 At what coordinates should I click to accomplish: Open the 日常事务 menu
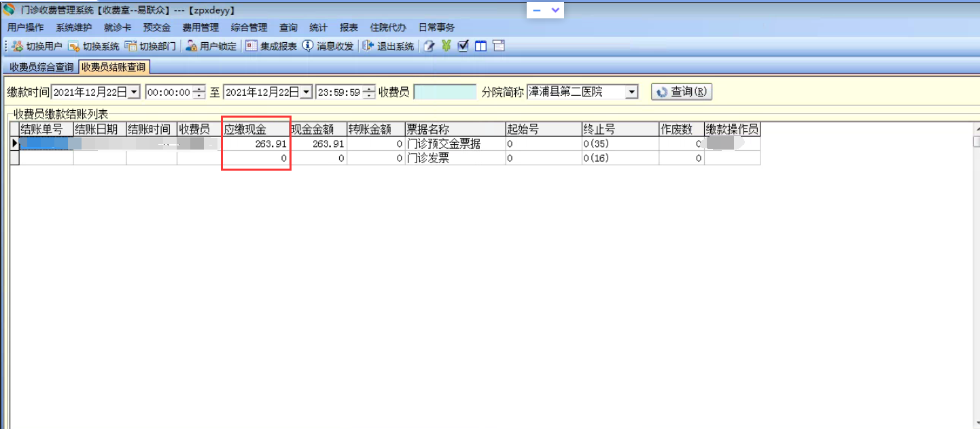436,28
